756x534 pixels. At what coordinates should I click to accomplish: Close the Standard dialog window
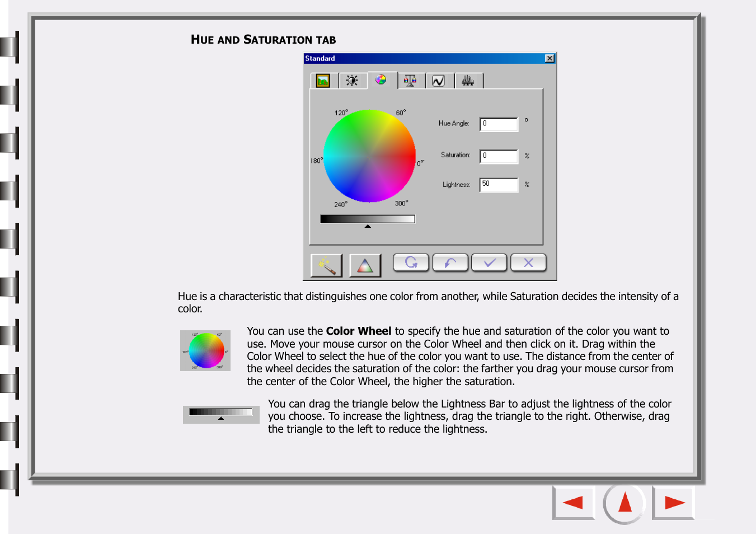pyautogui.click(x=550, y=58)
